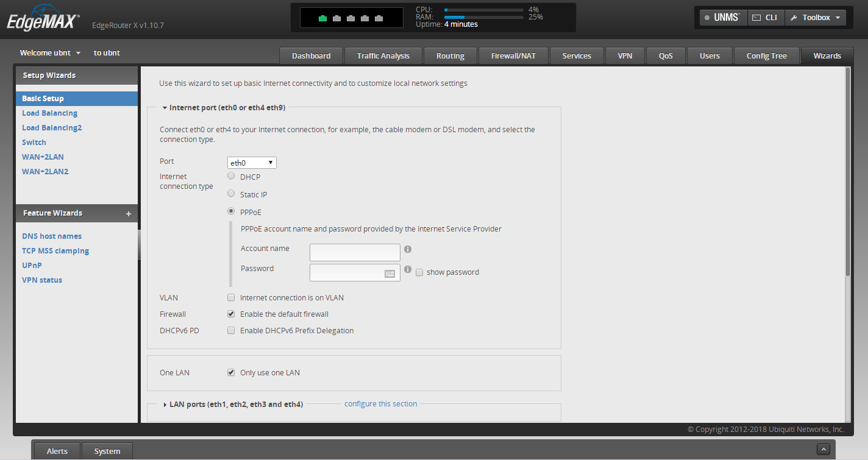
Task: Switch to the VPN tab
Action: click(x=625, y=55)
